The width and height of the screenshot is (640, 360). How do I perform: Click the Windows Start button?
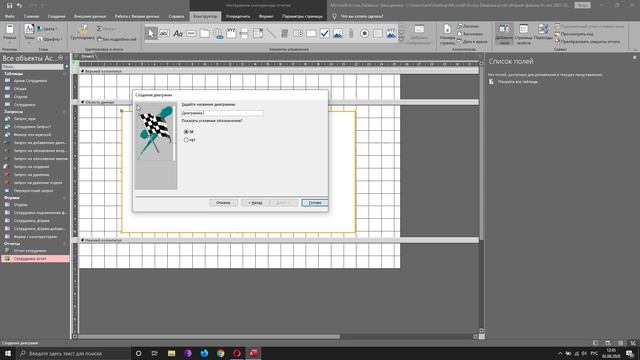click(x=7, y=353)
